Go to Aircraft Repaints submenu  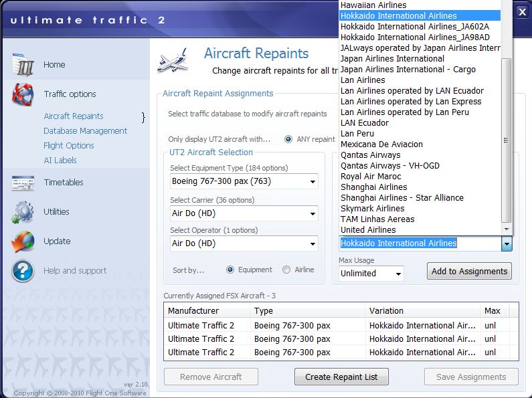[74, 116]
